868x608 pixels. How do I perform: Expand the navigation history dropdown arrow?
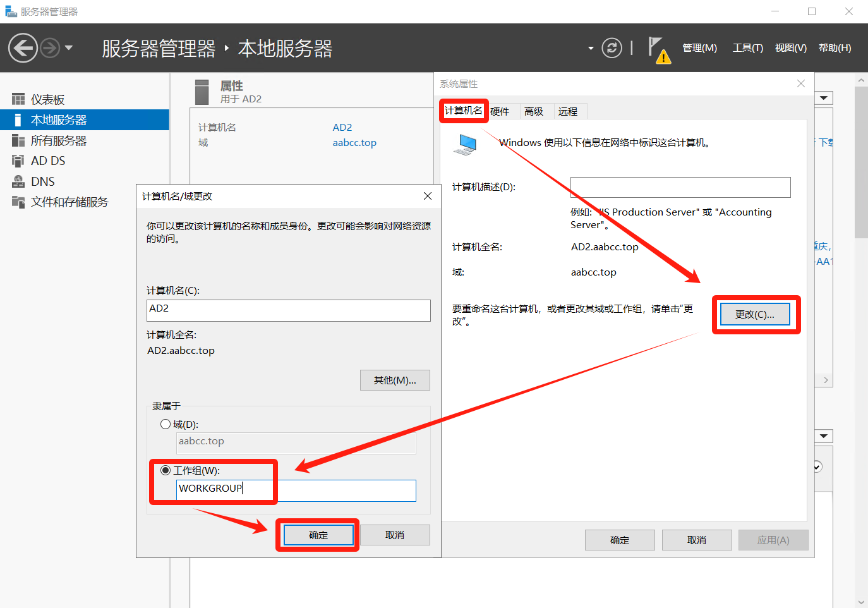coord(69,48)
